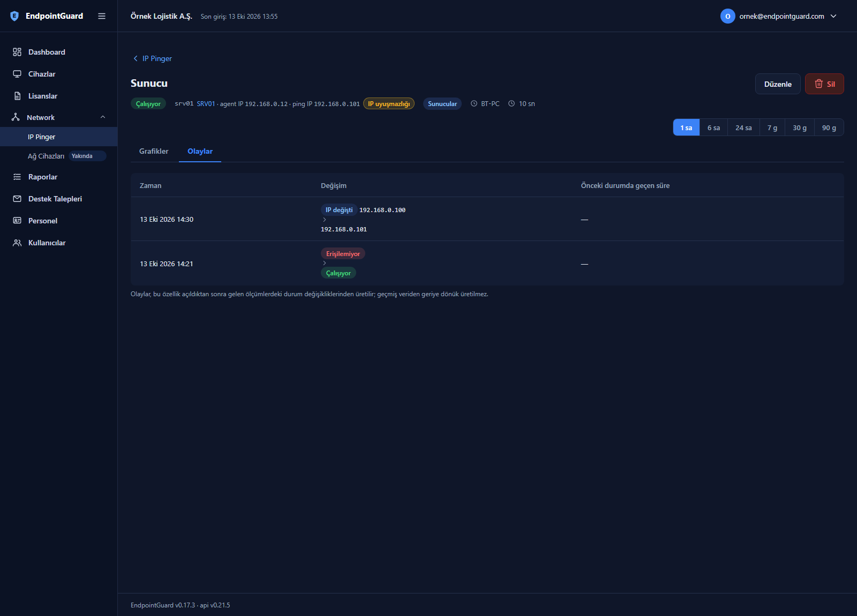Click the Cihazlar monitor icon
This screenshot has width=857, height=616.
[17, 74]
